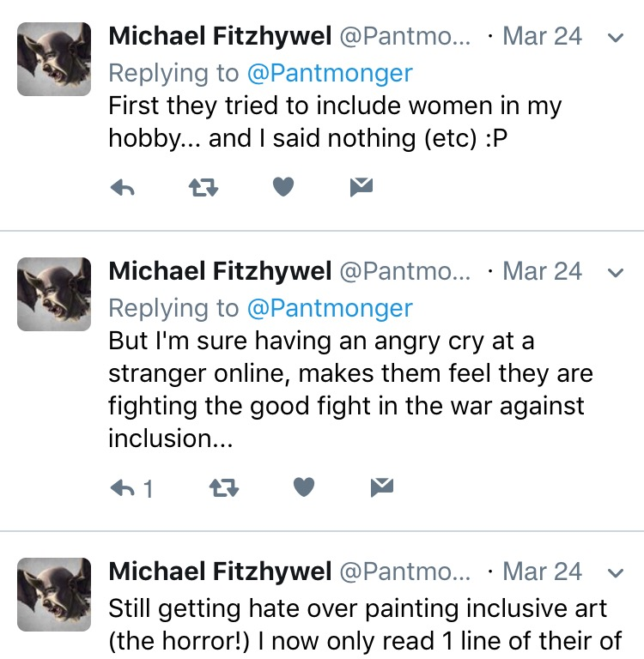Reply to the 'women in my hobby' tweet
Viewport: 644px width, 659px height.
[x=124, y=188]
